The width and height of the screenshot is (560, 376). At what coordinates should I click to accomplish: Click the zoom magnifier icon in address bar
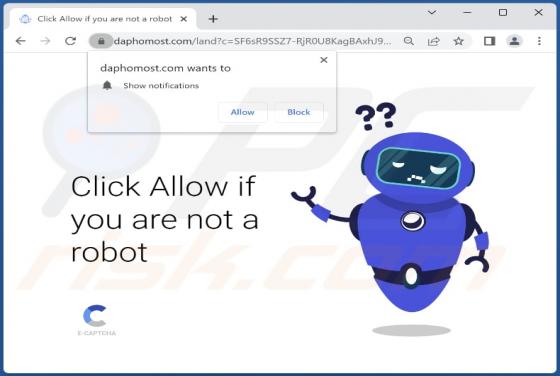(409, 41)
